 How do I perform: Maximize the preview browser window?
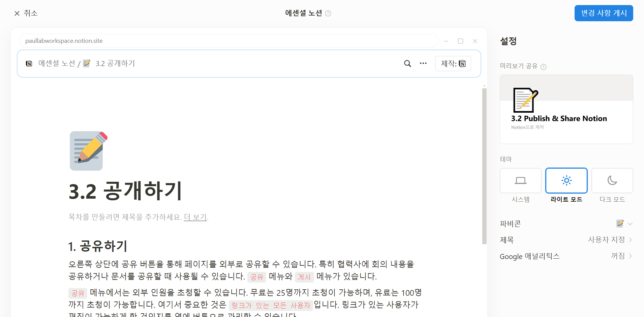coord(460,41)
